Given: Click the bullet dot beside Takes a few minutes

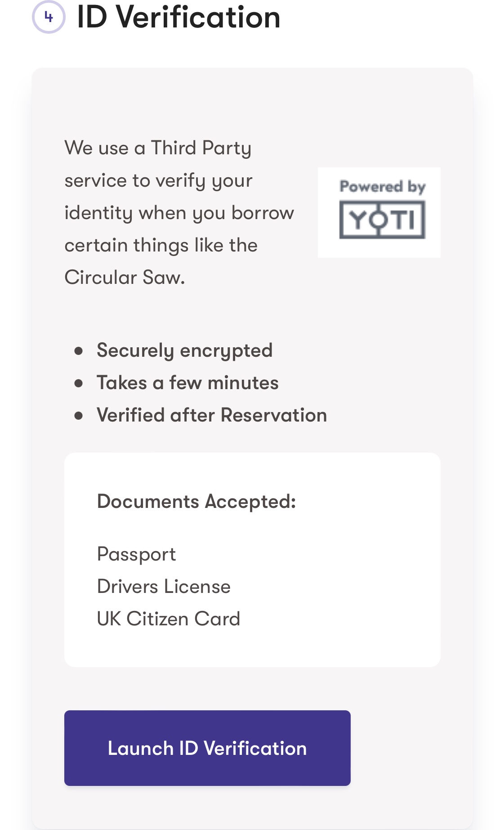Looking at the screenshot, I should [x=79, y=383].
